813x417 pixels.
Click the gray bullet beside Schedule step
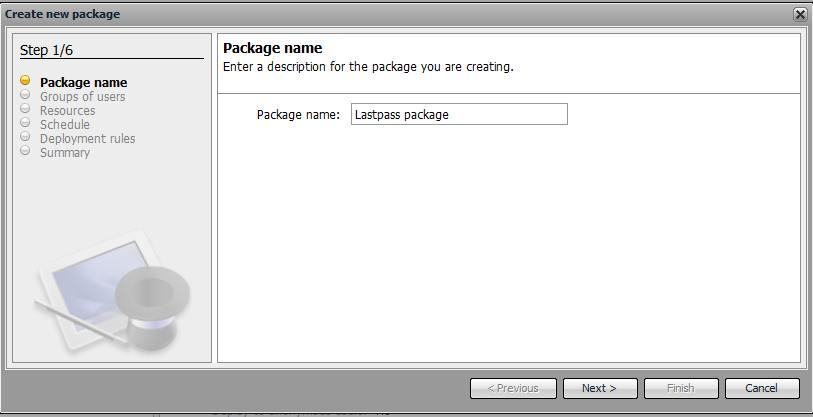(x=26, y=124)
